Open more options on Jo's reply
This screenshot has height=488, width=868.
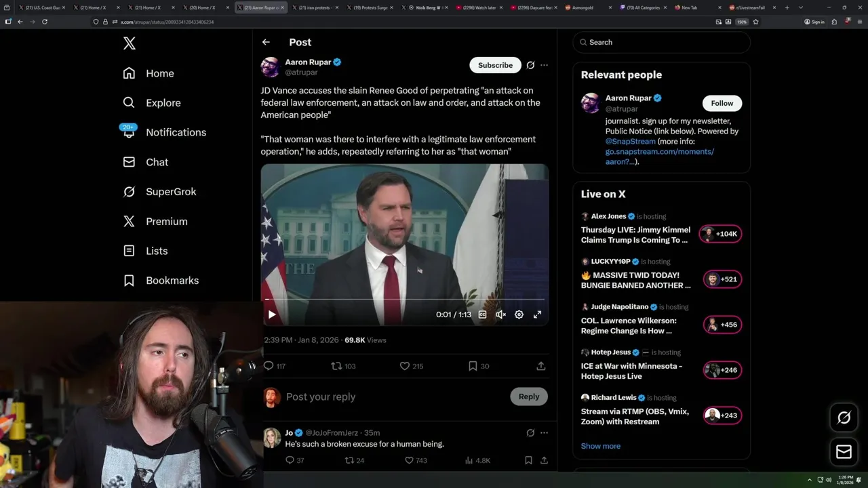[544, 432]
